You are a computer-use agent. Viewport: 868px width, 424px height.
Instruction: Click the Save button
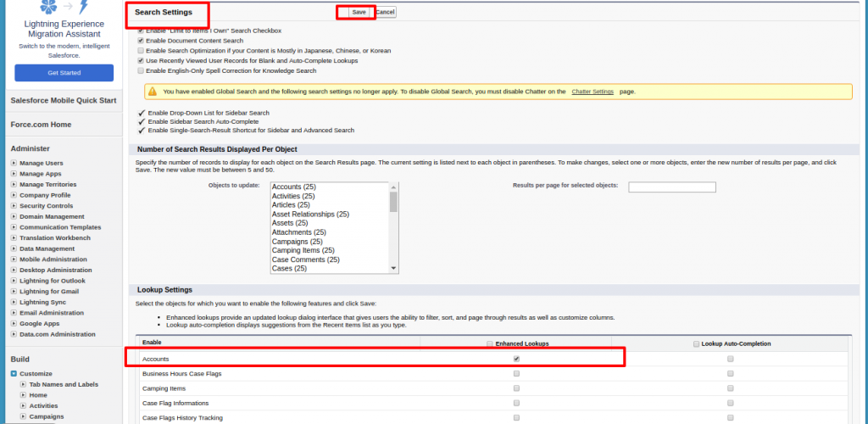point(359,13)
